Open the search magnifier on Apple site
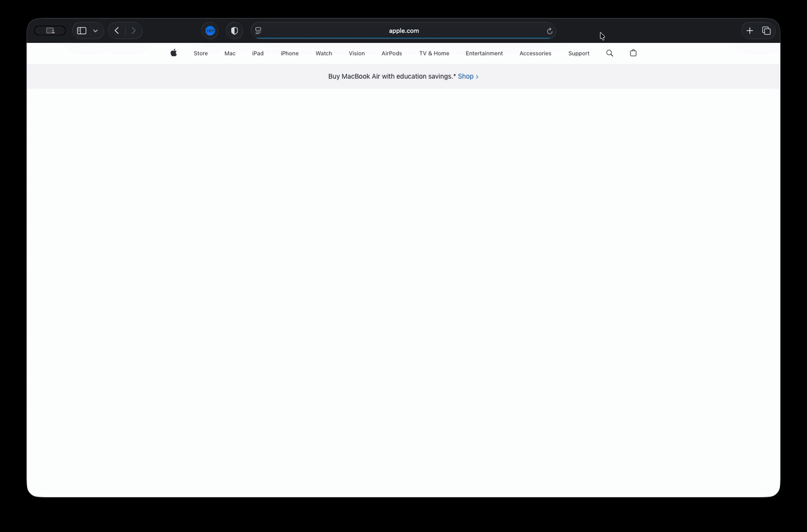Image resolution: width=807 pixels, height=532 pixels. point(610,53)
